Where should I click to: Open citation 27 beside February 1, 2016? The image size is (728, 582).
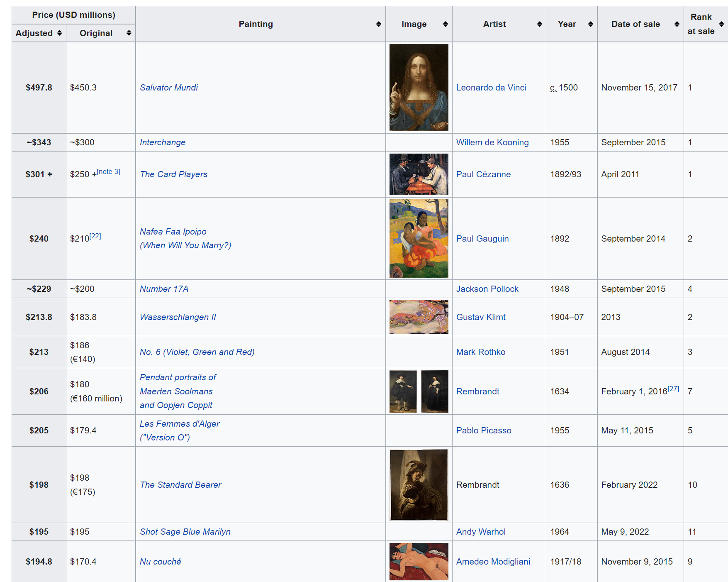tap(673, 389)
